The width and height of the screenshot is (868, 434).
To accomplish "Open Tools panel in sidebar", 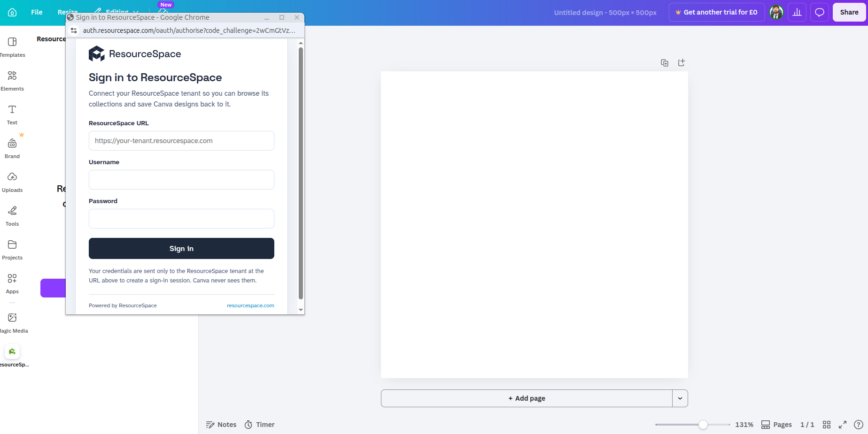I will point(12,216).
